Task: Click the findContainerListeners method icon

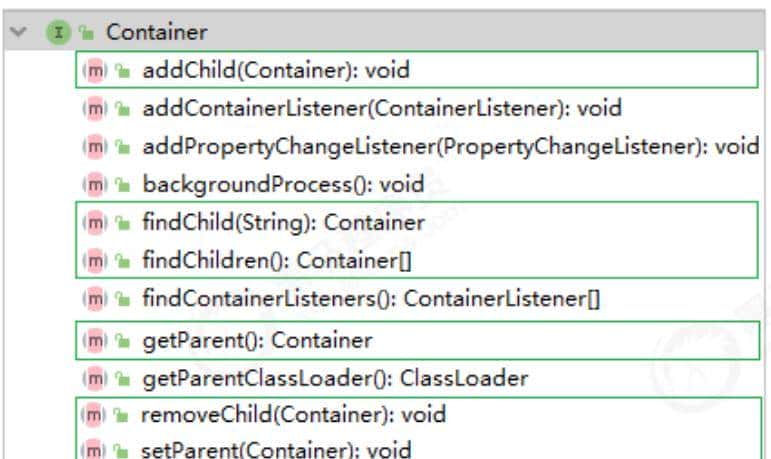Action: tap(94, 298)
